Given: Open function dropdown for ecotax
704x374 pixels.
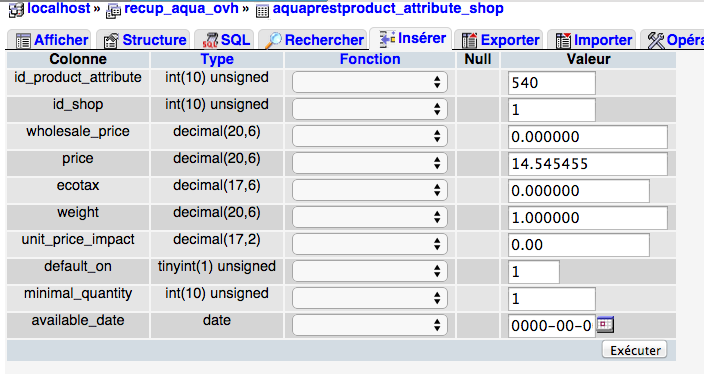Looking at the screenshot, I should tap(370, 190).
